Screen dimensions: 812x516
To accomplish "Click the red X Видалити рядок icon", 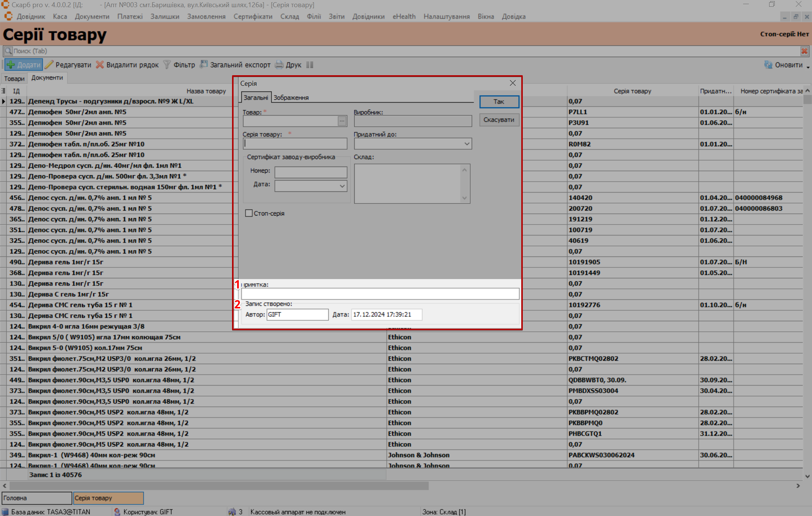I will [x=100, y=65].
